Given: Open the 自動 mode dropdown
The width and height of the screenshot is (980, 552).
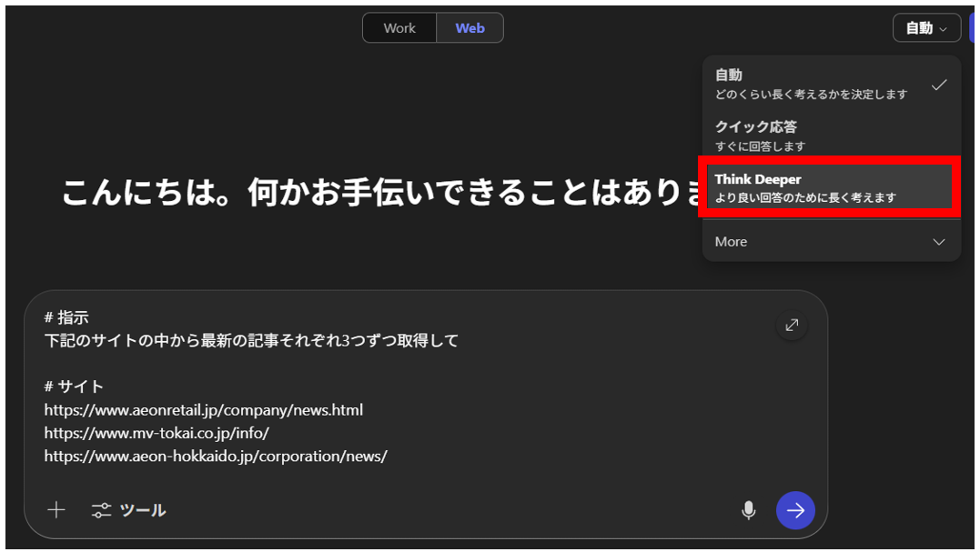Looking at the screenshot, I should (x=926, y=28).
